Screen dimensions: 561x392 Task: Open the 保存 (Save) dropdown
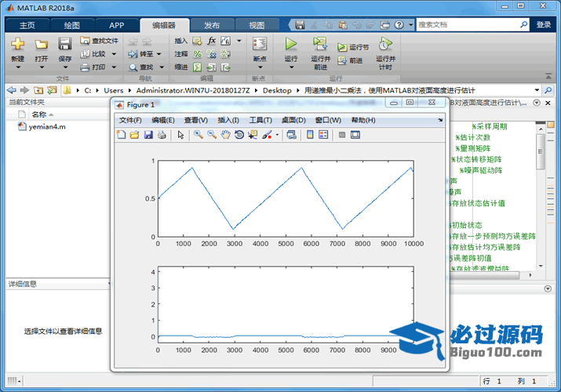tap(65, 59)
